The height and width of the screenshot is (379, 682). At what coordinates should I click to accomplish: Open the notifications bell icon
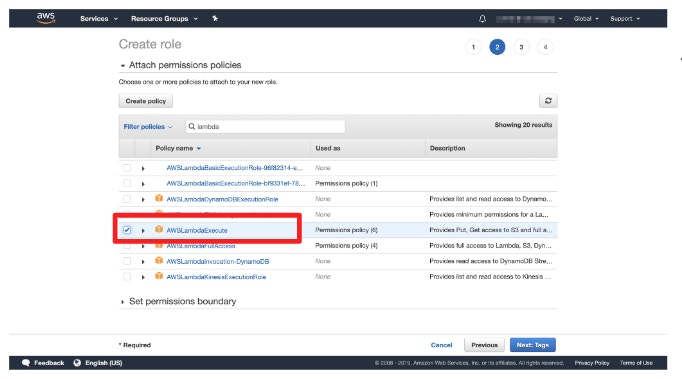(482, 19)
